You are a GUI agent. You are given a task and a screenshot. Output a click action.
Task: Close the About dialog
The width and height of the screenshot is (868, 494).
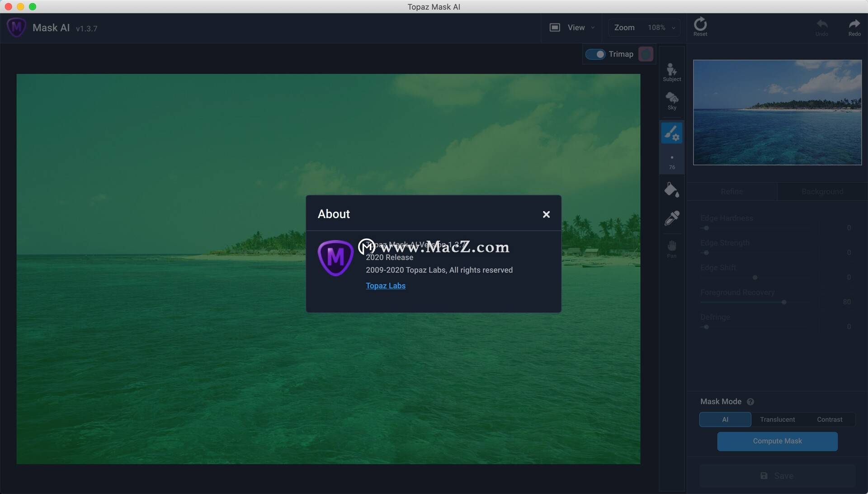pos(546,214)
